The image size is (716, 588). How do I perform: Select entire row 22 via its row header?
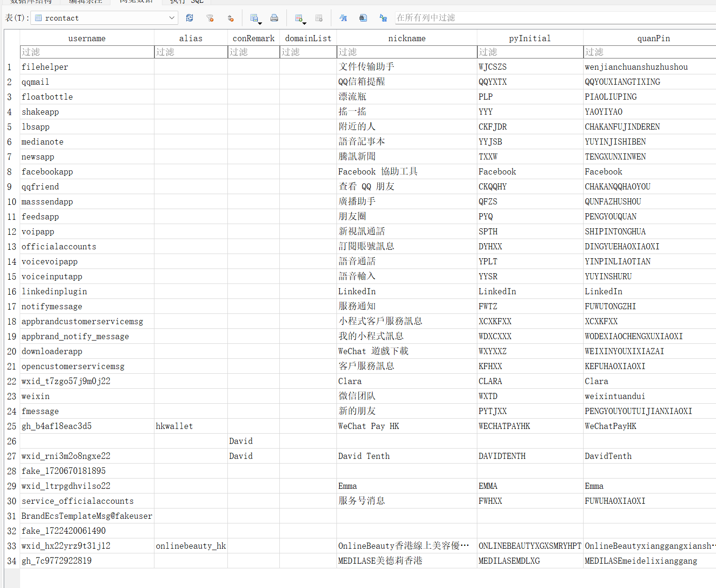pyautogui.click(x=12, y=381)
